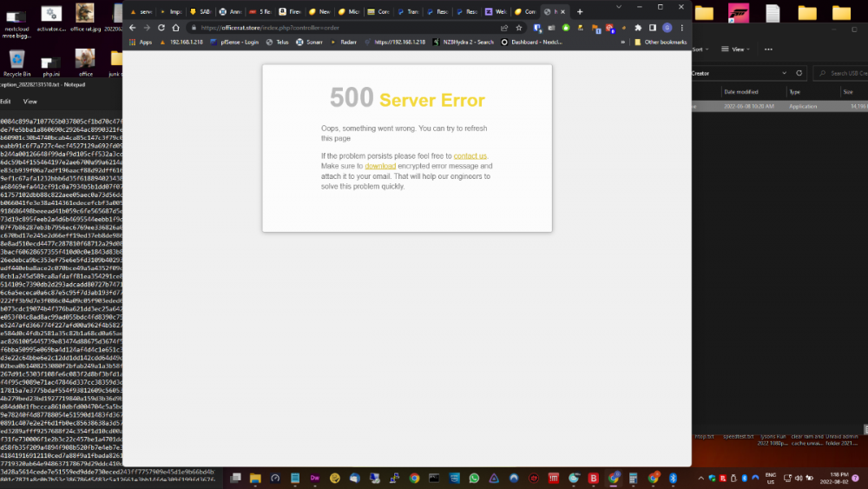Expand the View dropdown in File Explorer
Screen dimensions: 868x489
tap(740, 50)
